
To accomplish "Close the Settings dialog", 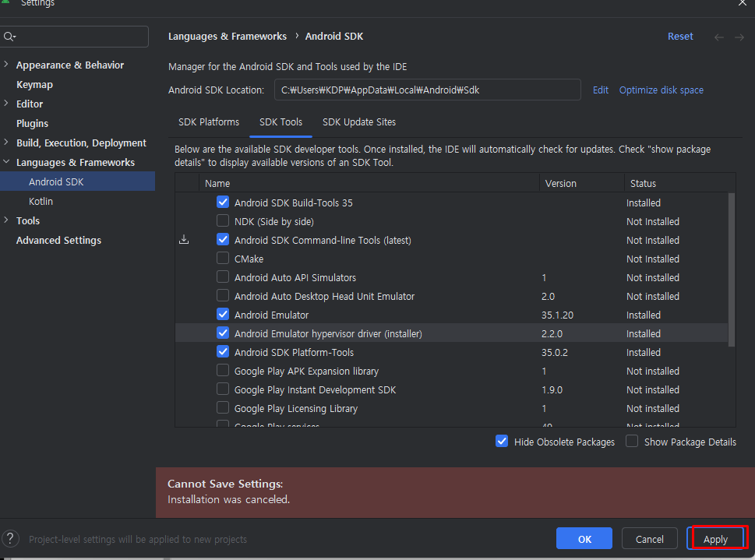I will pyautogui.click(x=743, y=3).
